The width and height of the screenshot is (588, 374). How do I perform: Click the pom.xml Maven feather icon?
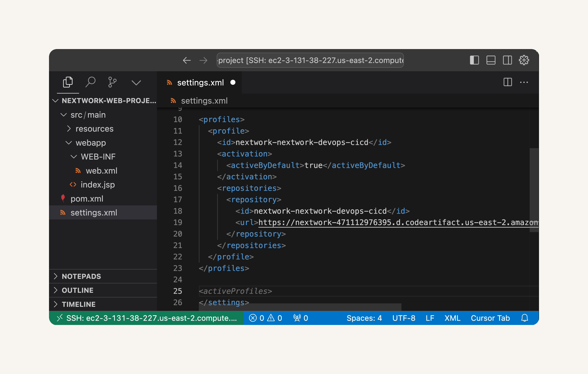pos(63,198)
